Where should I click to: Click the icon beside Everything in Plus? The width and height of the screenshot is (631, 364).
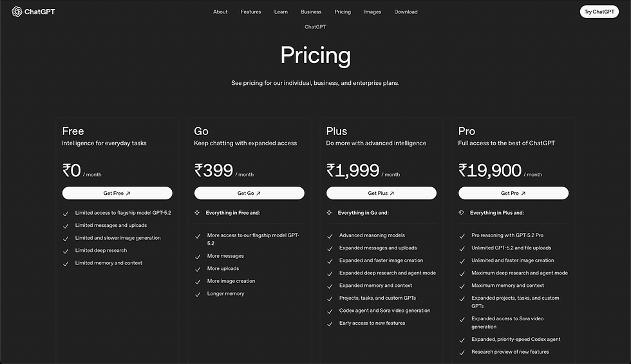[462, 212]
